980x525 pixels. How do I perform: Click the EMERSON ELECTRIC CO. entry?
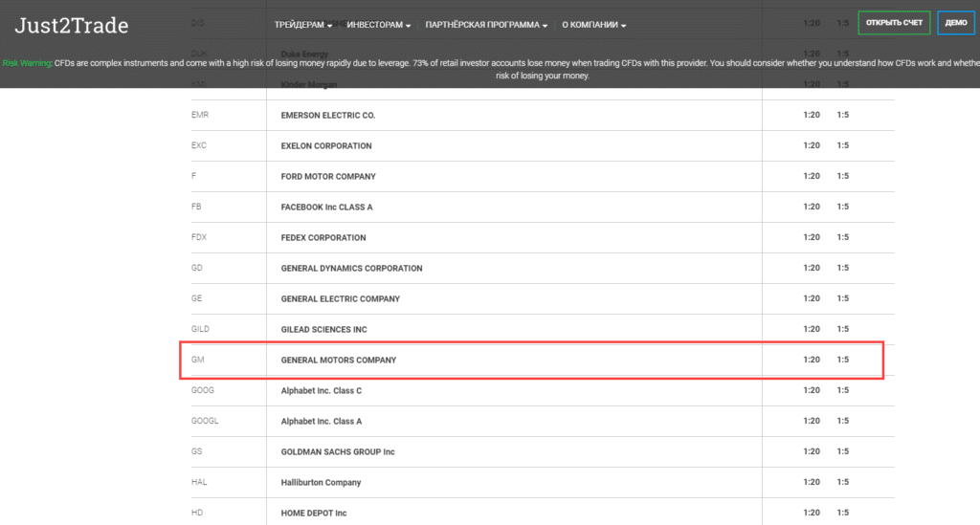click(x=328, y=116)
